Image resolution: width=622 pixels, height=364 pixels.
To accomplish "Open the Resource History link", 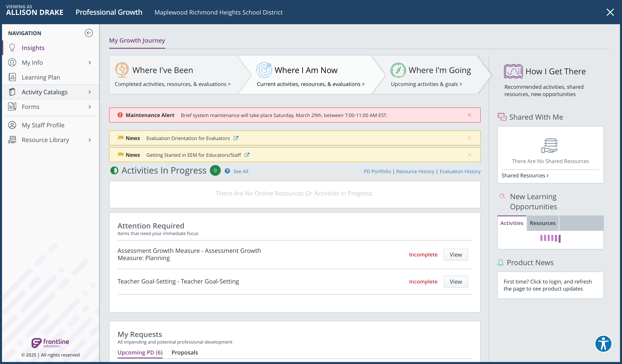I will pos(415,171).
